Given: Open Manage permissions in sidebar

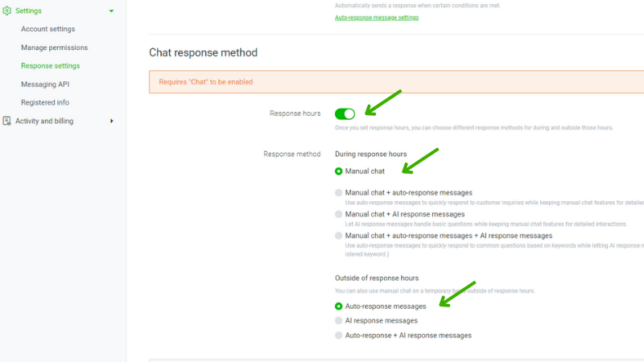Looking at the screenshot, I should click(54, 47).
